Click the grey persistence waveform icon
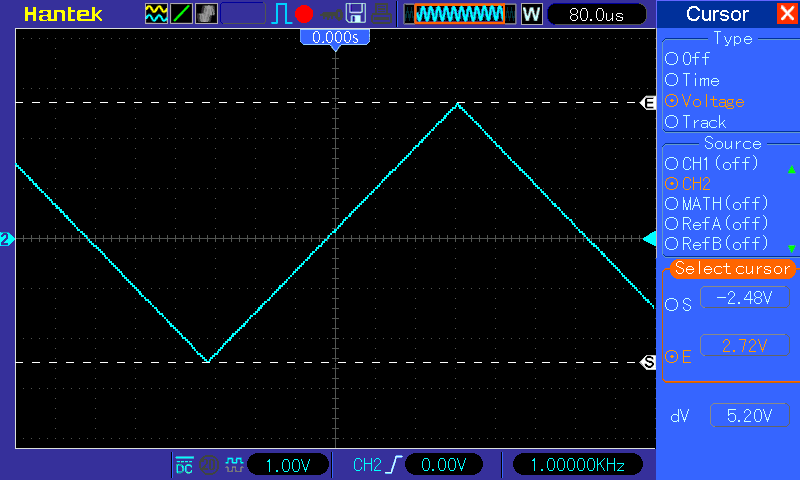 tap(206, 14)
